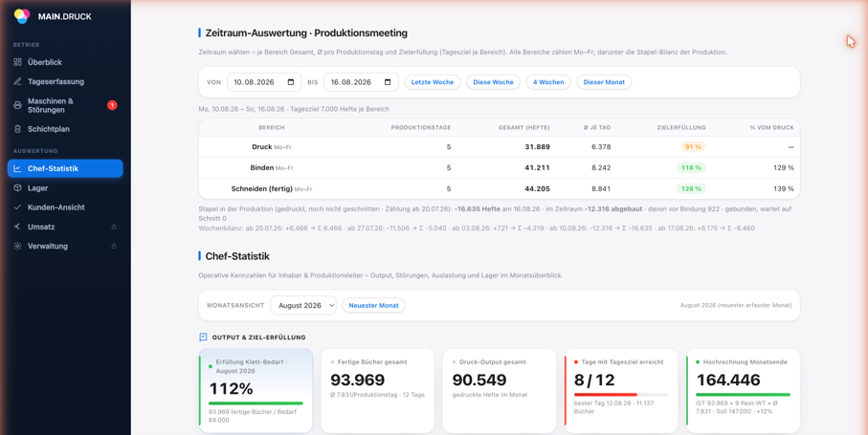Open the Erfüllung Klett-Bedarf card
This screenshot has height=435, width=868.
click(x=256, y=391)
